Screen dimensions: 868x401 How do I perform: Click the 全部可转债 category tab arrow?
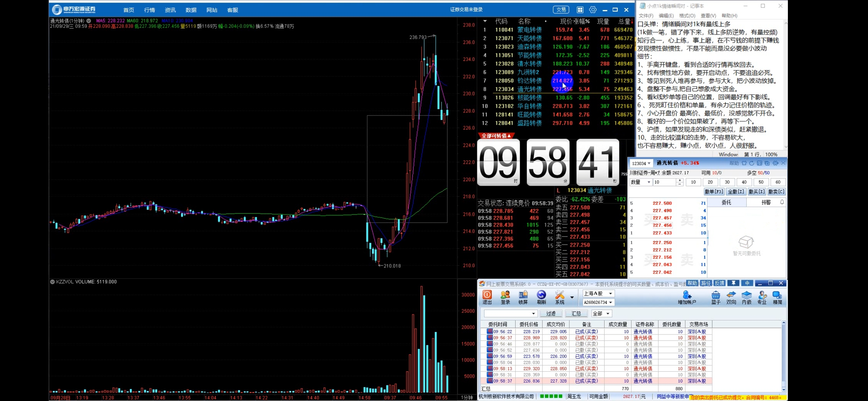tap(509, 136)
